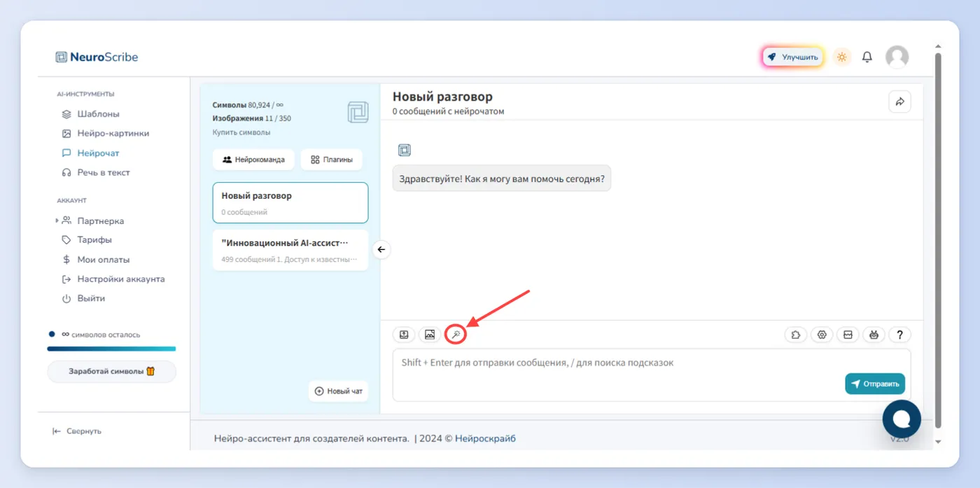This screenshot has height=488, width=980.
Task: Click the file upload icon above the message box
Action: pos(404,335)
